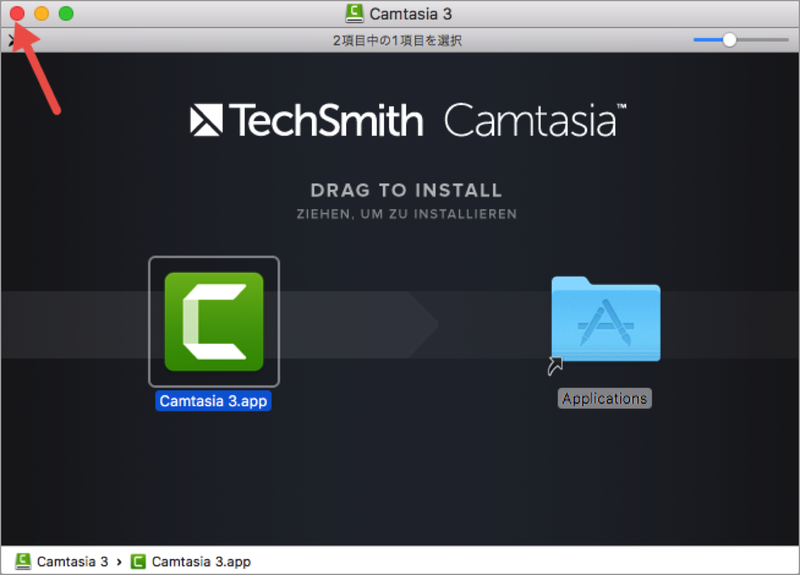
Task: Click the Camtasia 3 window title text
Action: (411, 14)
